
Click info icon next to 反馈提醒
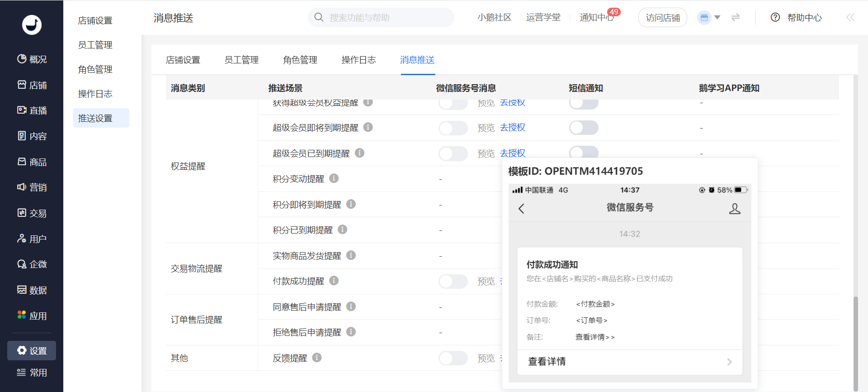coord(317,358)
